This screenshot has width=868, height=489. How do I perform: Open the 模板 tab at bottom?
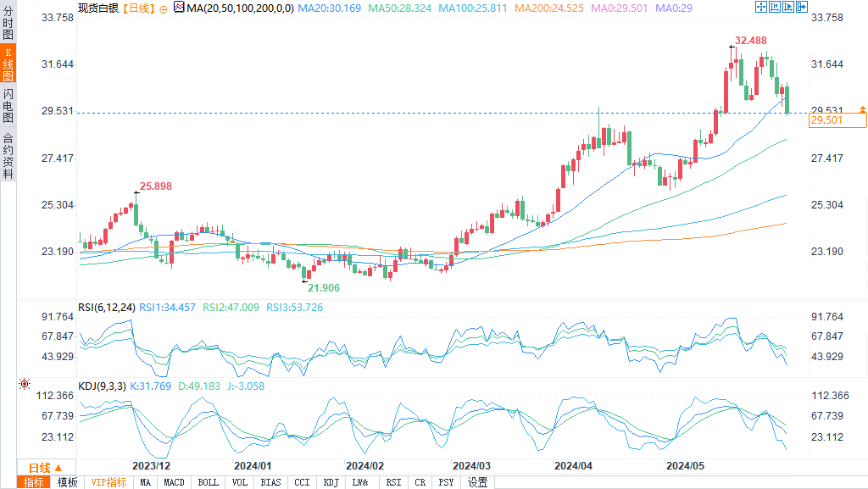[67, 482]
